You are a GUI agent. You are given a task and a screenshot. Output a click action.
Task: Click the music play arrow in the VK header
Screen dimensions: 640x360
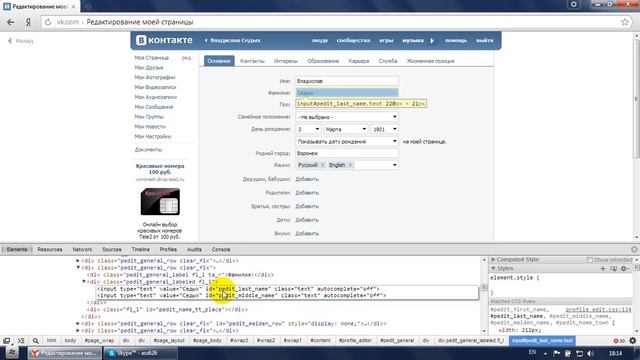(x=432, y=40)
